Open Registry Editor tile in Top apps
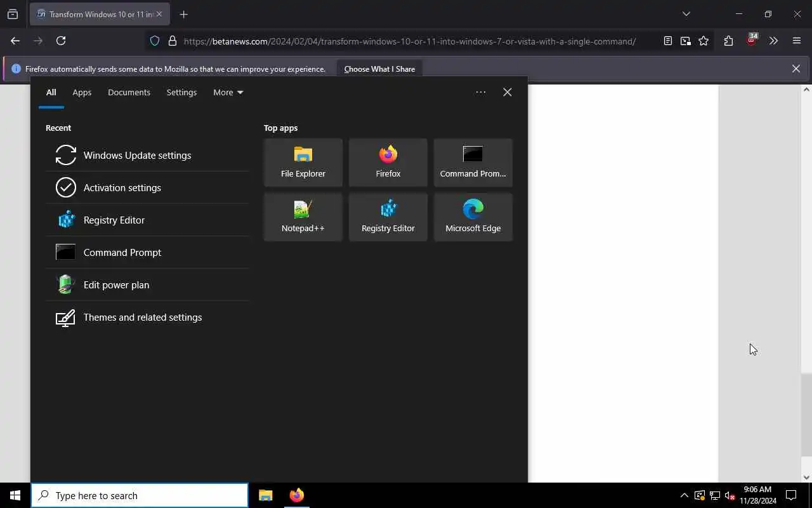The width and height of the screenshot is (812, 508). click(x=388, y=217)
